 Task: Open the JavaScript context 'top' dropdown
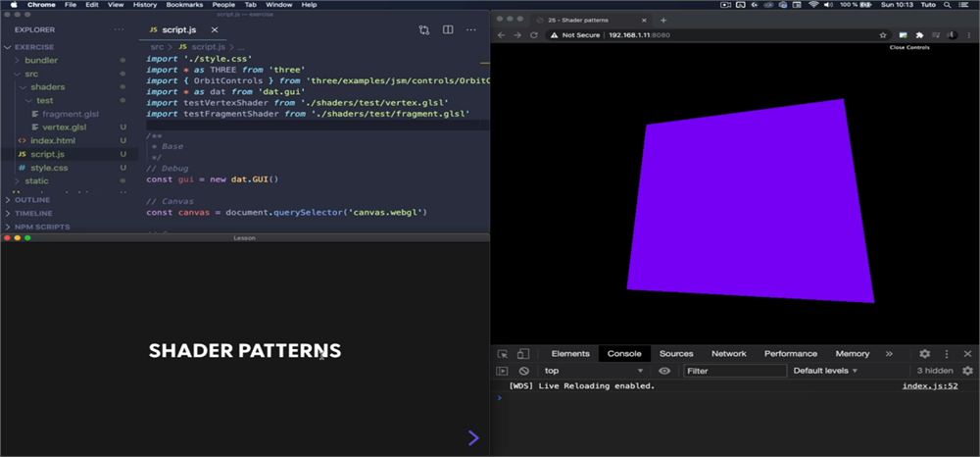[x=593, y=371]
